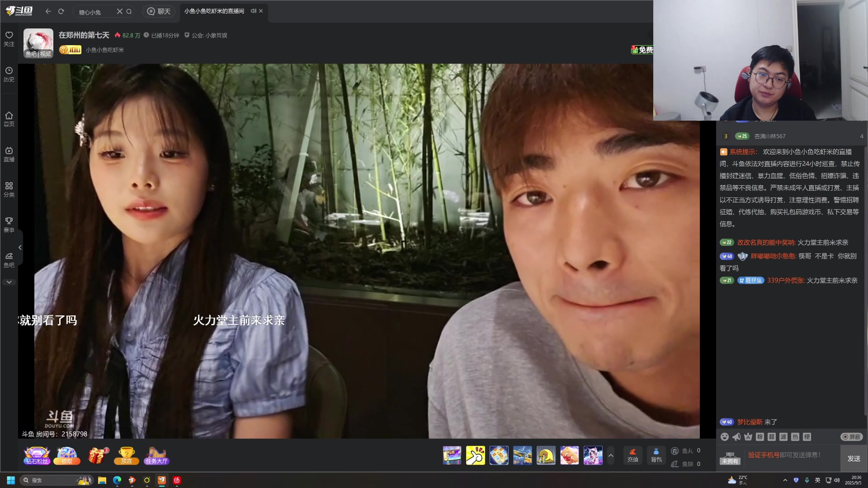Open 直播 live section in sidebar

[x=9, y=155]
